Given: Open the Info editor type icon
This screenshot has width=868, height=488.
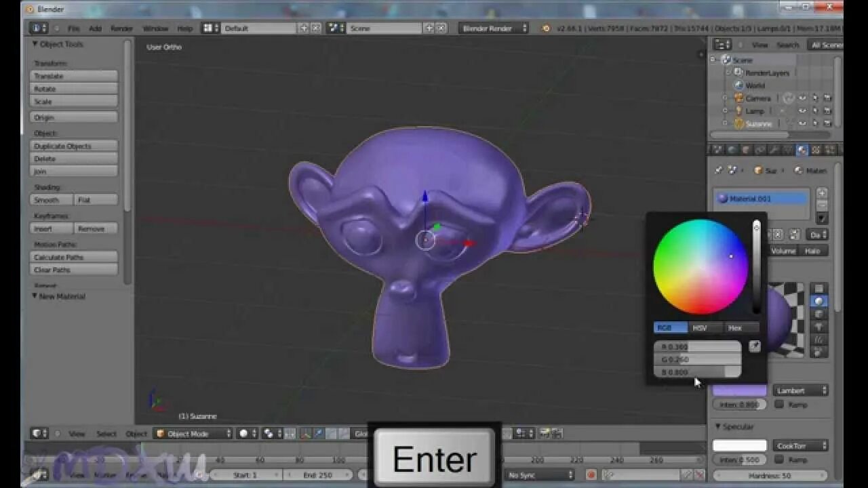Looking at the screenshot, I should click(x=39, y=28).
